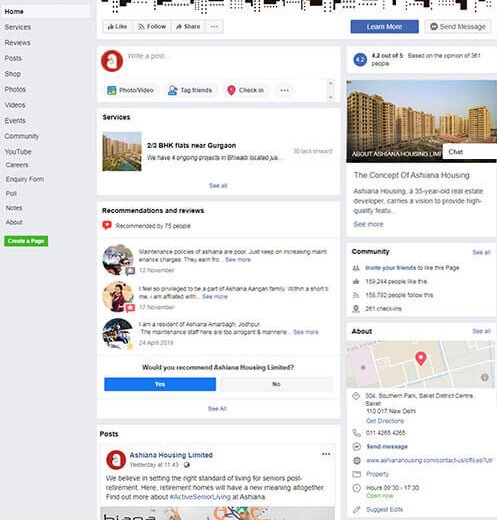Select the Careers sidebar item
Image resolution: width=497 pixels, height=520 pixels.
(17, 165)
